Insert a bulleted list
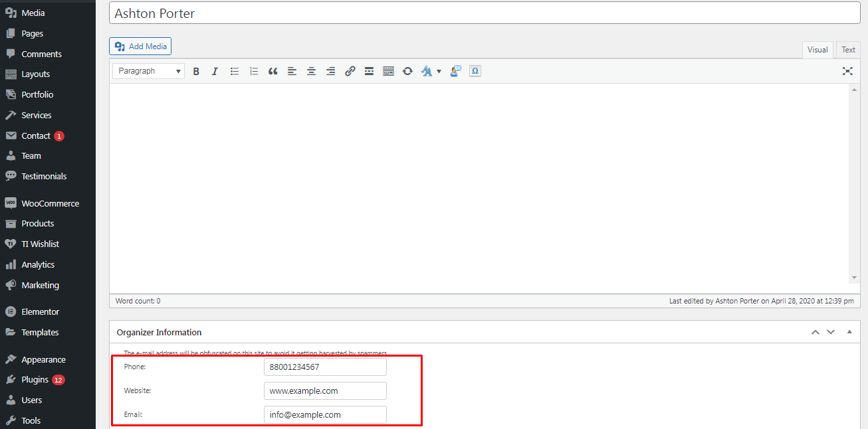This screenshot has height=429, width=868. point(235,71)
